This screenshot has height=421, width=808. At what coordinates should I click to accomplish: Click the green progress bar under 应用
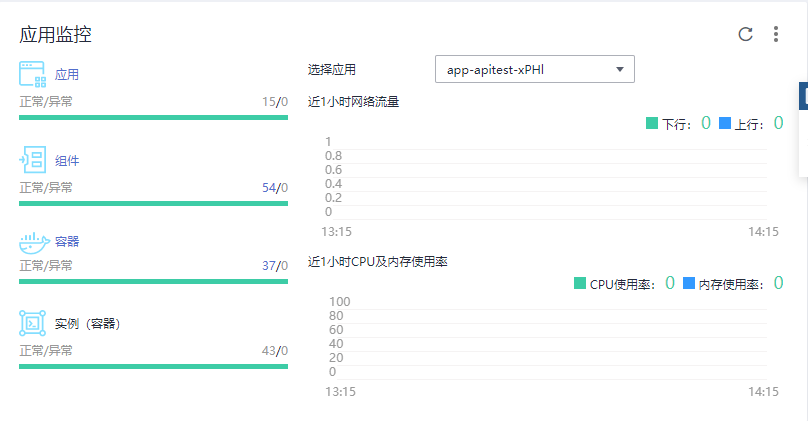coord(153,117)
